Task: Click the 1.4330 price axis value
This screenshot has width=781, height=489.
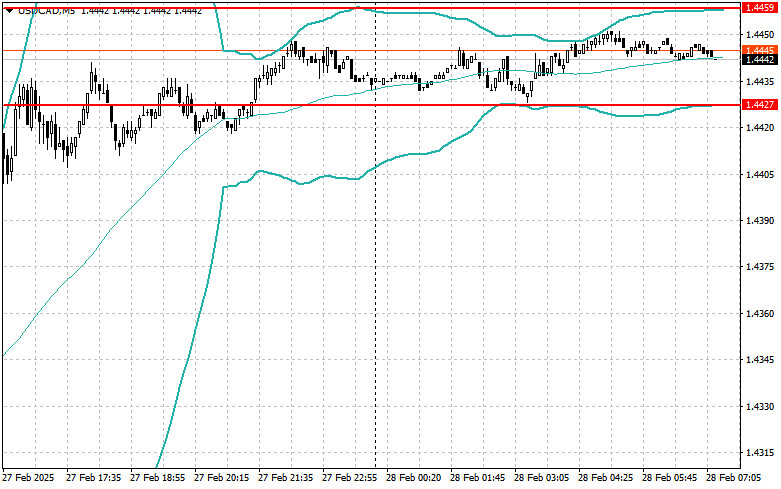Action: pos(760,407)
